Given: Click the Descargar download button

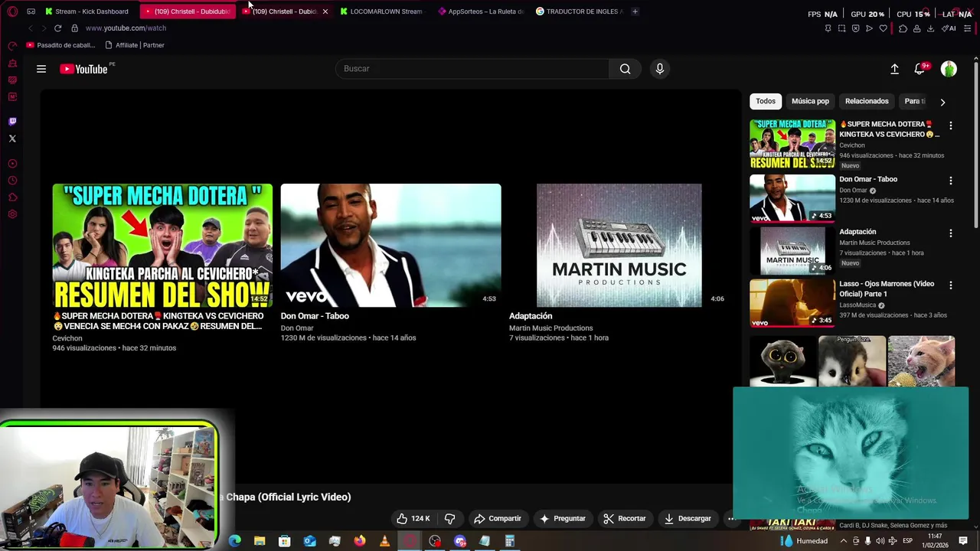Looking at the screenshot, I should click(x=688, y=518).
